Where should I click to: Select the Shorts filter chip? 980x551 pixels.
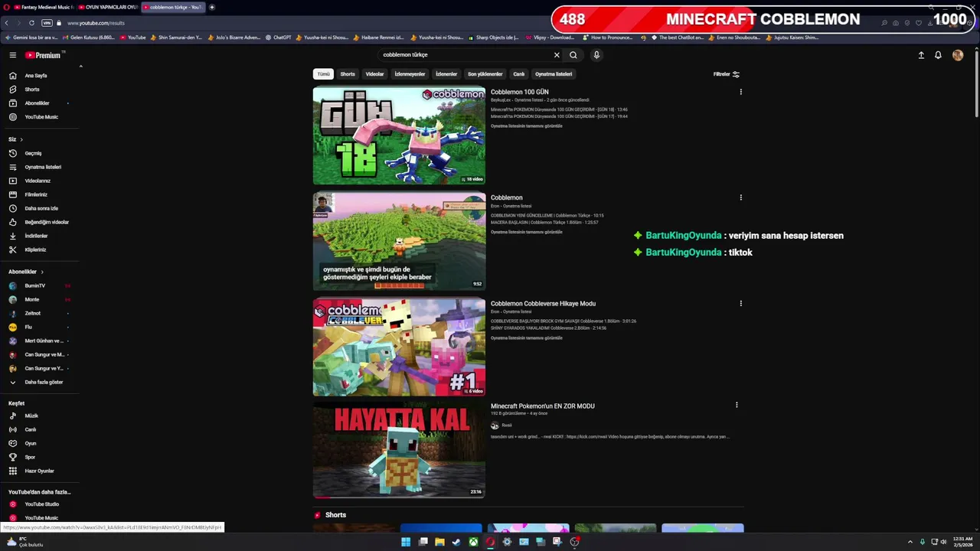(348, 74)
